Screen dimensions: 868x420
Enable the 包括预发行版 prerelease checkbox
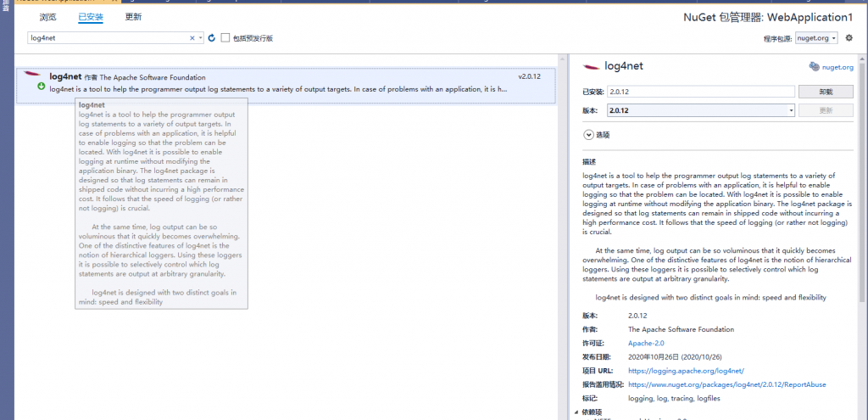coord(225,38)
